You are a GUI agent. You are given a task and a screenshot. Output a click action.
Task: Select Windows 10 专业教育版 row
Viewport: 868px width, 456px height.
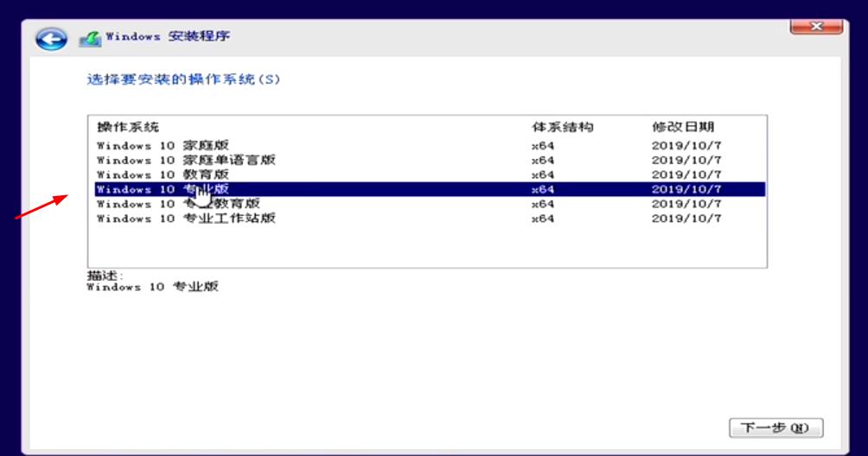point(430,204)
